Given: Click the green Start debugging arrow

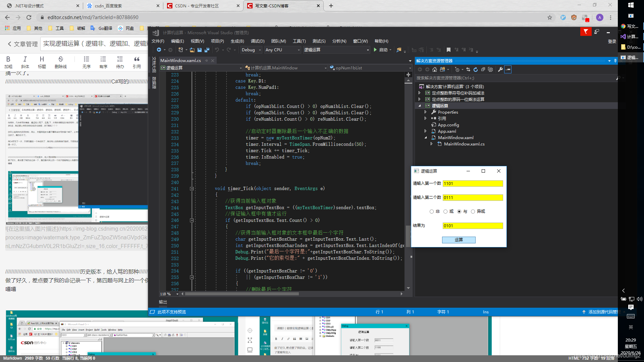Looking at the screenshot, I should pos(375,50).
